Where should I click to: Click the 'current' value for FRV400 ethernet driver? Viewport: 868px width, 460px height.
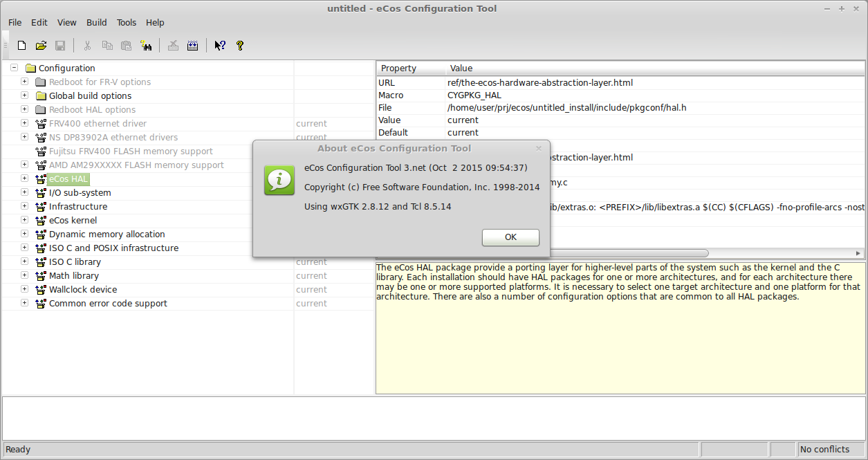point(311,124)
